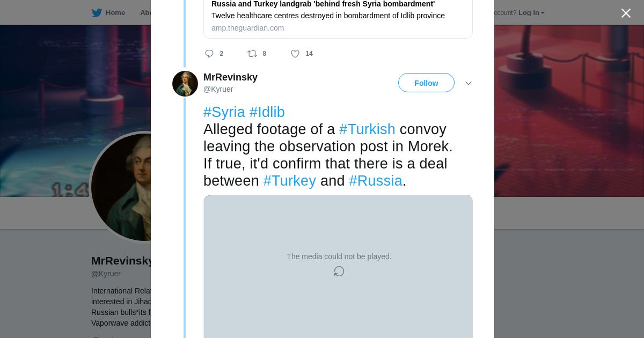Open the #Russia hashtag link

coord(375,181)
